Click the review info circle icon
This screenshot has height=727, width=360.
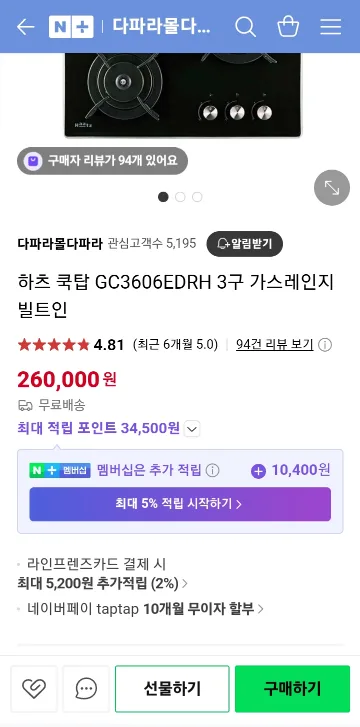pos(325,345)
